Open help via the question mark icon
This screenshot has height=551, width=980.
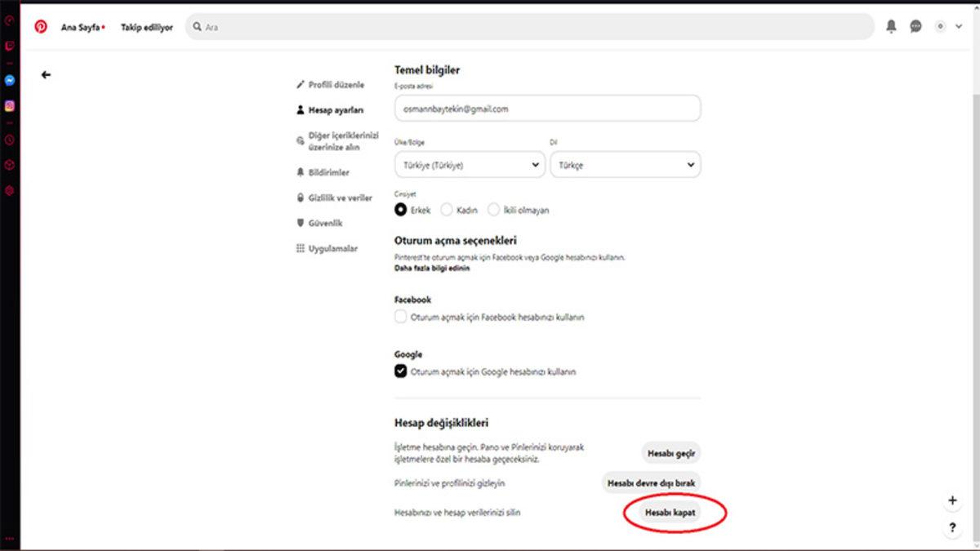coord(952,527)
